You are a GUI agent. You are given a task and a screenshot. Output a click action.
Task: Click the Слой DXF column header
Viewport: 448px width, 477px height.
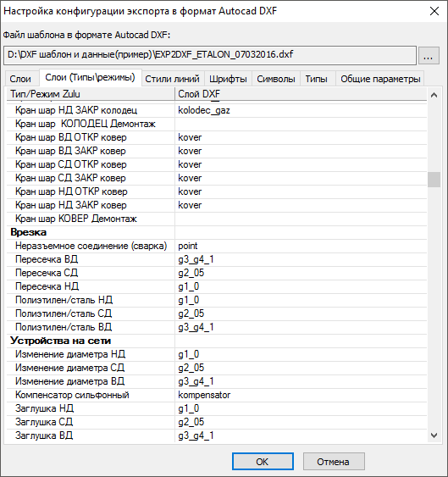click(x=301, y=94)
